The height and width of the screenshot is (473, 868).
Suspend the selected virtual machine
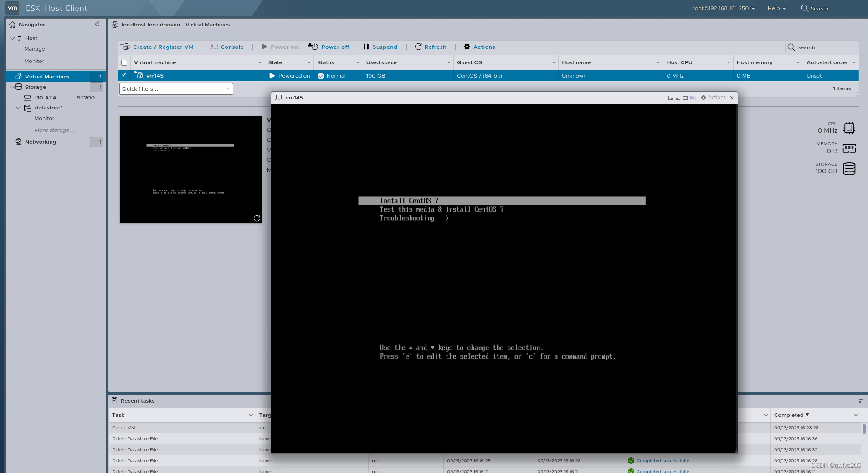tap(380, 47)
